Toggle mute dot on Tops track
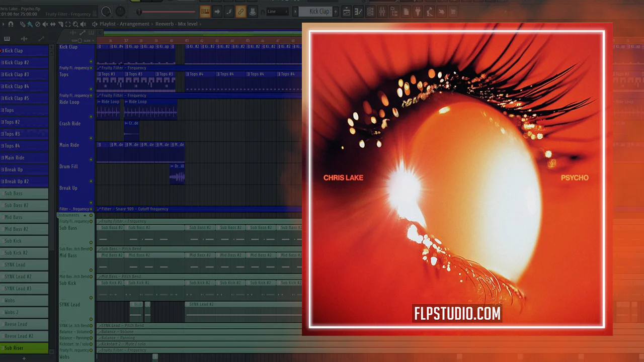644x362 pixels. pos(91,89)
